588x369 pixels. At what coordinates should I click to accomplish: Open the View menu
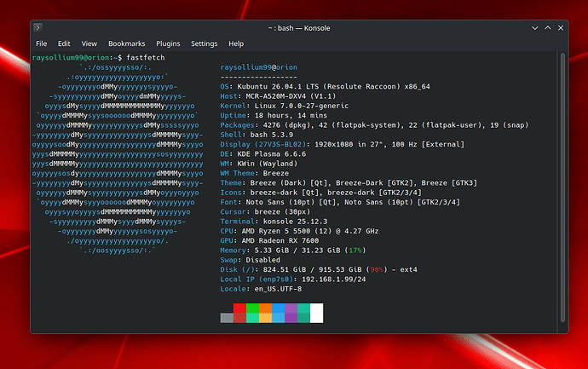(x=89, y=43)
